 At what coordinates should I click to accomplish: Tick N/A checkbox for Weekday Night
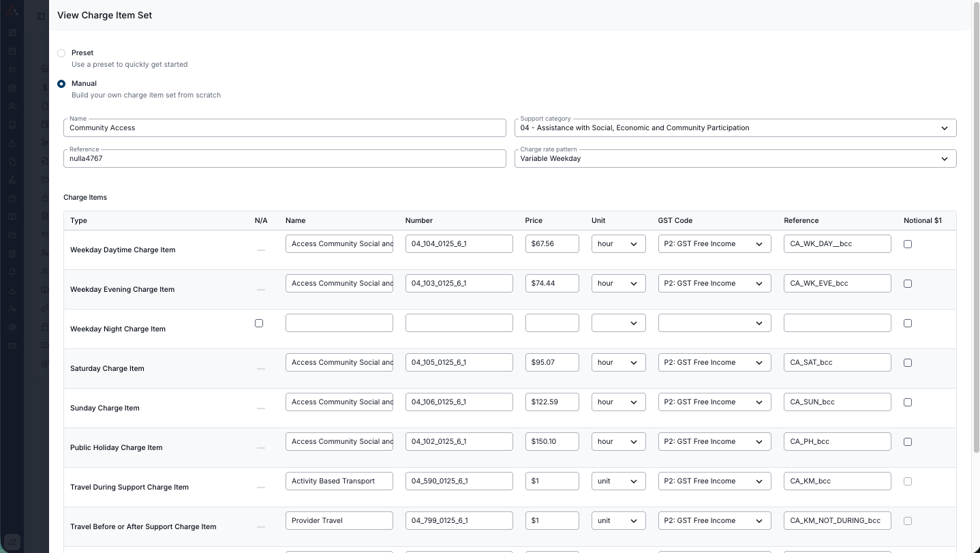tap(259, 323)
